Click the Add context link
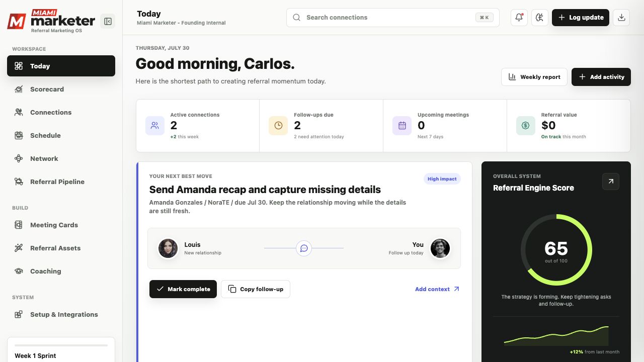The height and width of the screenshot is (362, 644). [x=437, y=289]
